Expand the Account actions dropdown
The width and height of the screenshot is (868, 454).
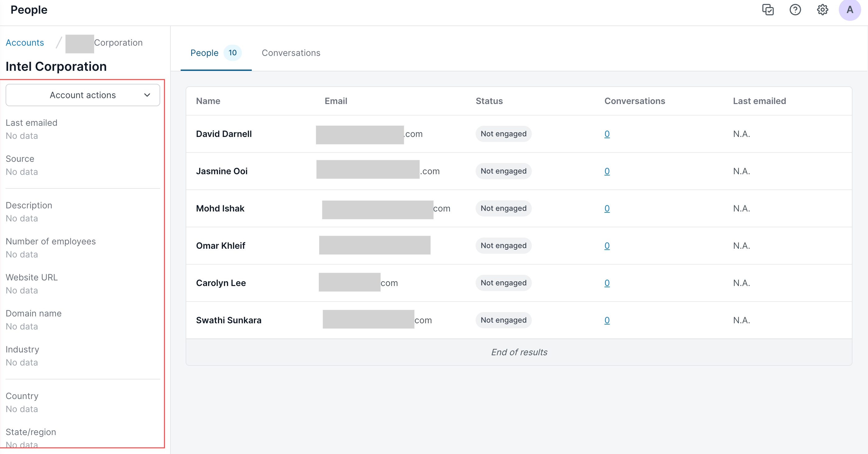click(x=83, y=95)
